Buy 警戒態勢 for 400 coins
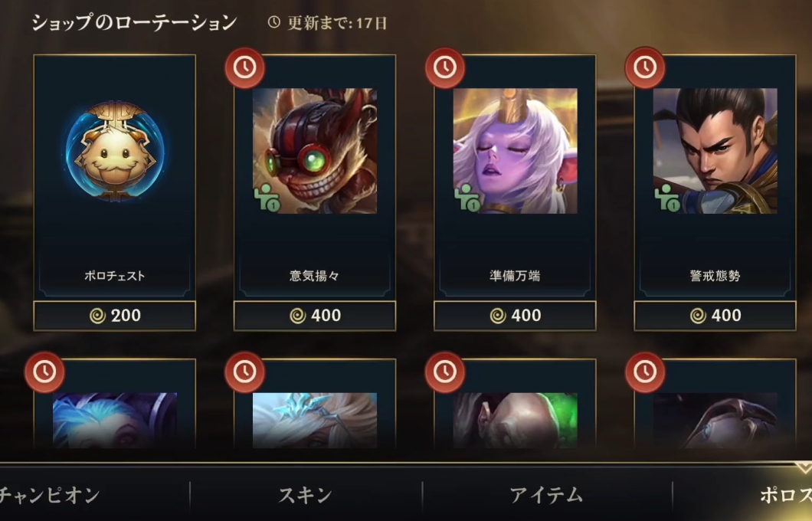The height and width of the screenshot is (521, 812). (x=715, y=316)
